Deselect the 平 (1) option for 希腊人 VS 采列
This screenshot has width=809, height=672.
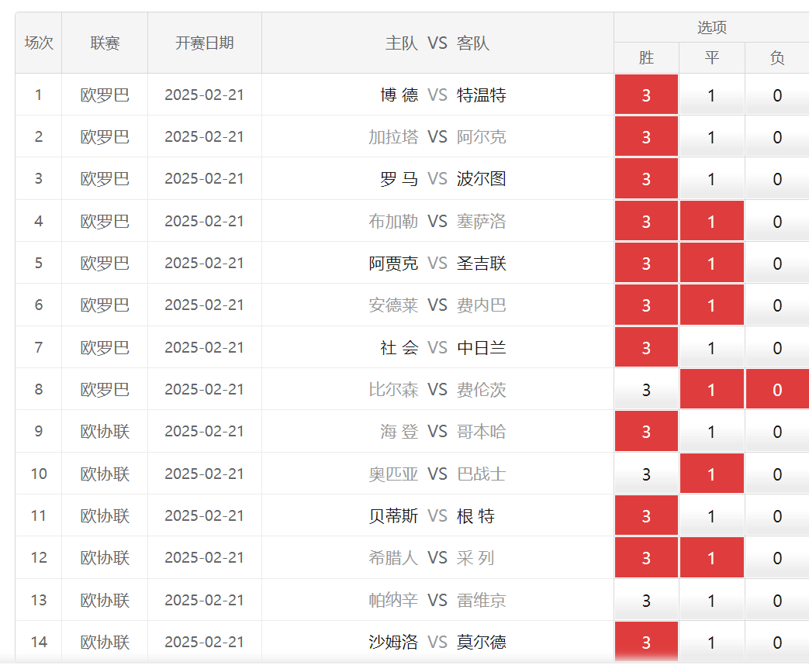coord(711,558)
